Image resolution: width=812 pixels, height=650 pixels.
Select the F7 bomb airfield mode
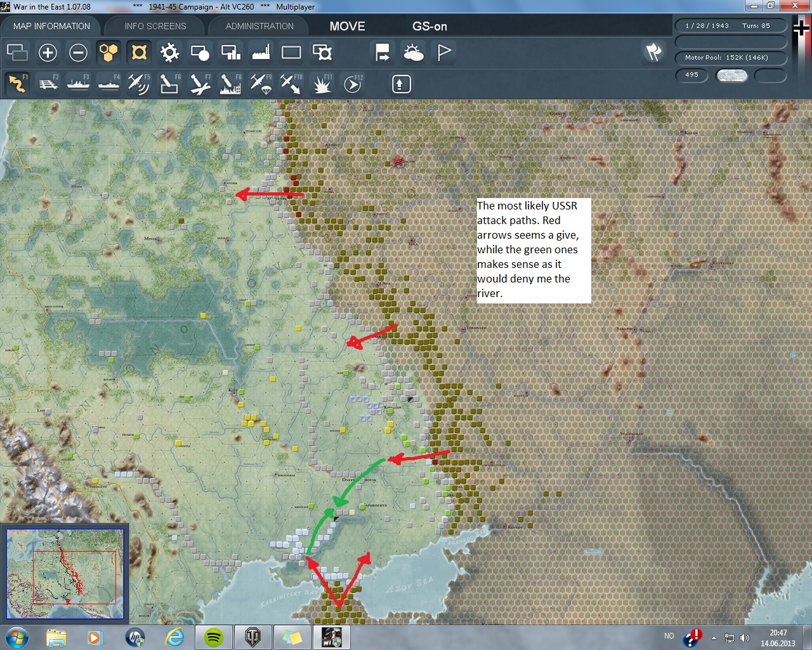200,83
